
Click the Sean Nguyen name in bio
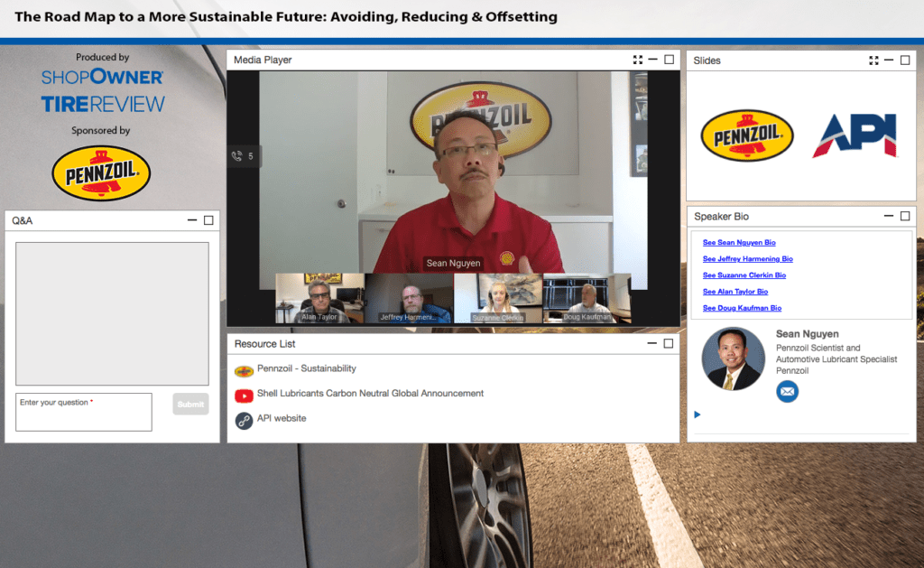(x=808, y=334)
